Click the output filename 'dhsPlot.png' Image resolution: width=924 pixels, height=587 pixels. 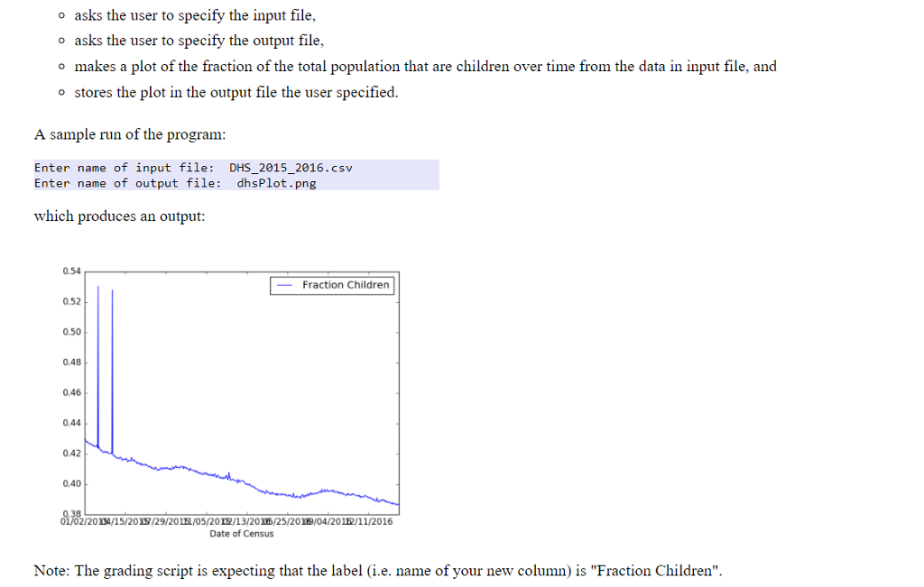point(276,183)
